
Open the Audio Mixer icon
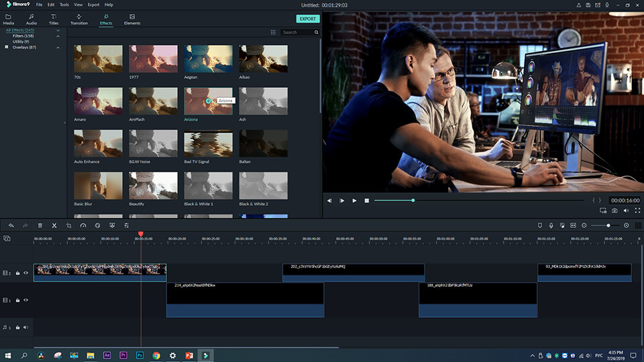(x=562, y=225)
